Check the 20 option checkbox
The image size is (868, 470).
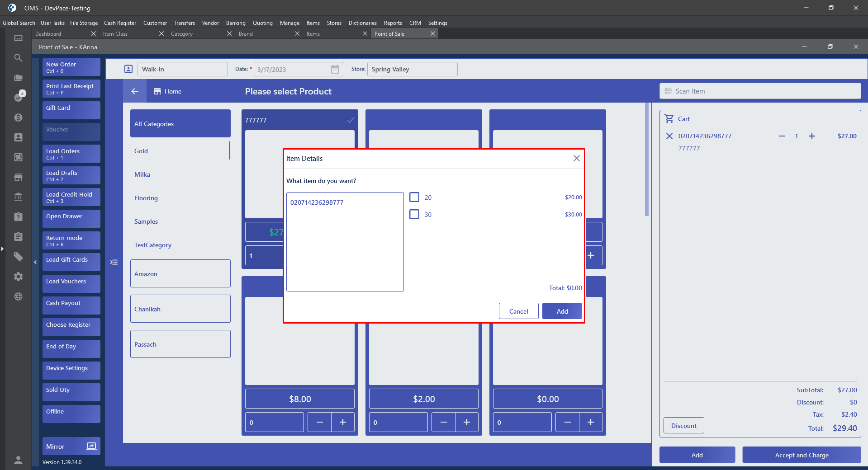point(414,197)
